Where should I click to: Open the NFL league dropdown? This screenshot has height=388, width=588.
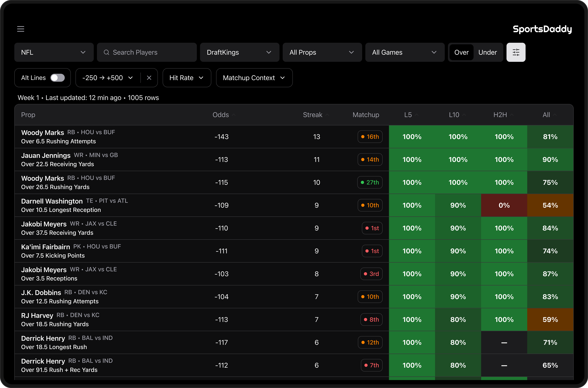pos(54,52)
